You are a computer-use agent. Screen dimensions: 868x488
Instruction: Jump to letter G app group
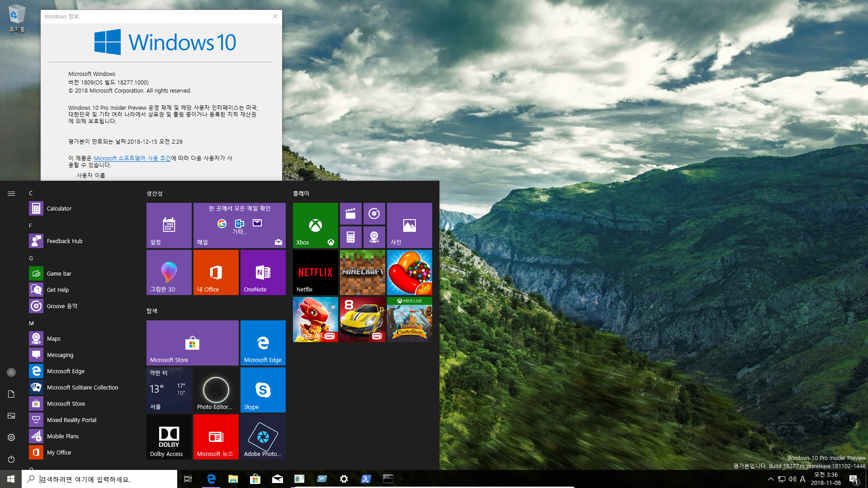pyautogui.click(x=31, y=258)
